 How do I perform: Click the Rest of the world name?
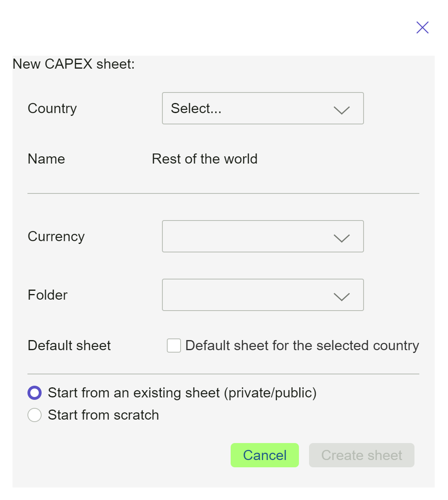point(204,159)
